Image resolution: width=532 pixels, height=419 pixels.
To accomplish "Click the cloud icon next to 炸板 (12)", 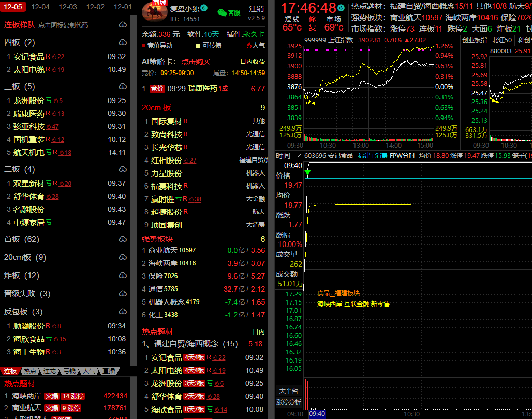I will [123, 276].
